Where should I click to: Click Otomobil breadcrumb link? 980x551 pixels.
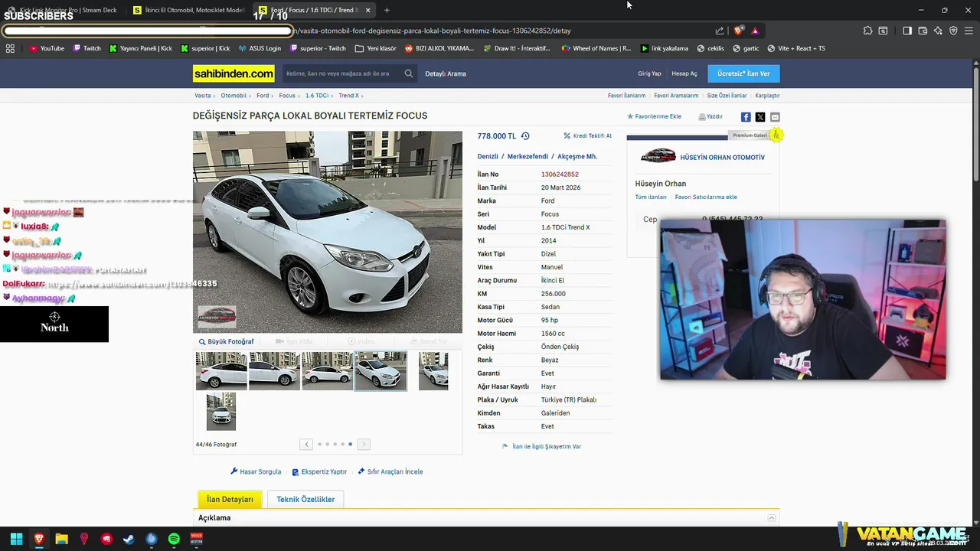[x=234, y=96]
